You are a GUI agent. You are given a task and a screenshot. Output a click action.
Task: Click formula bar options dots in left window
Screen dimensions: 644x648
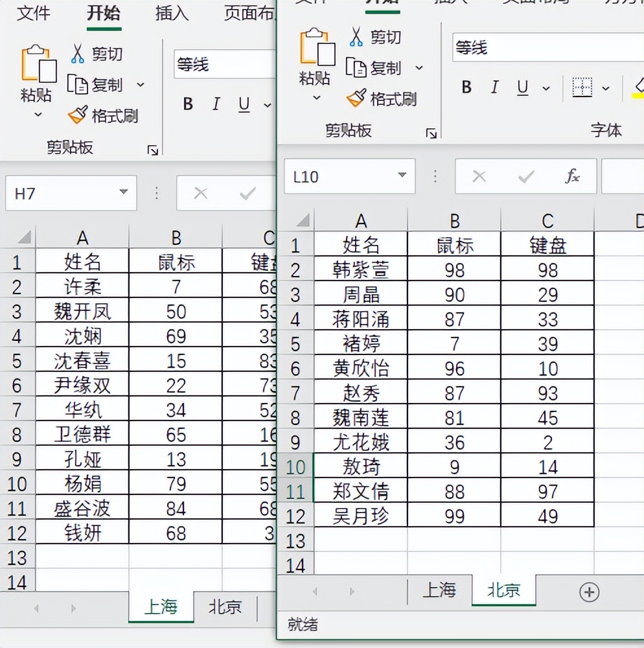pyautogui.click(x=157, y=192)
